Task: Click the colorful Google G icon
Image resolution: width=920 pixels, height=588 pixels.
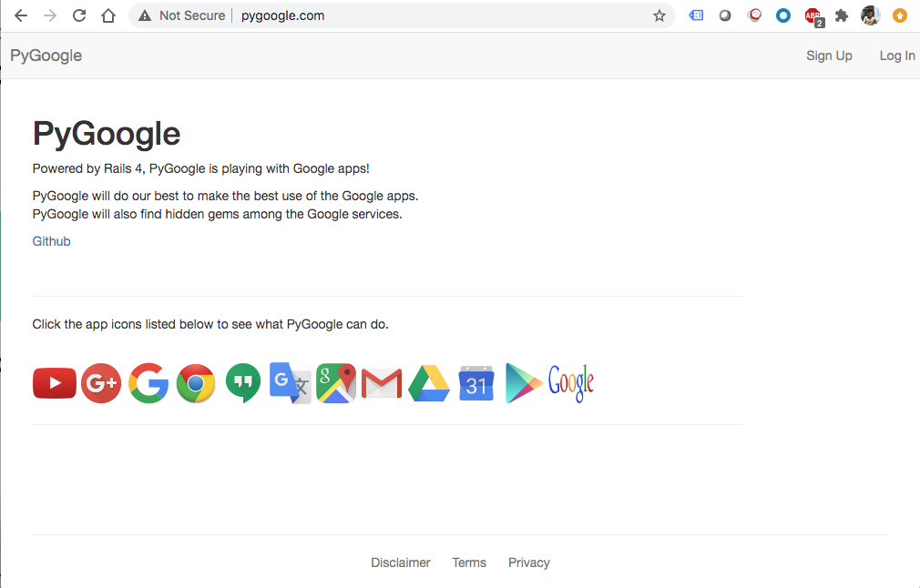Action: point(148,383)
